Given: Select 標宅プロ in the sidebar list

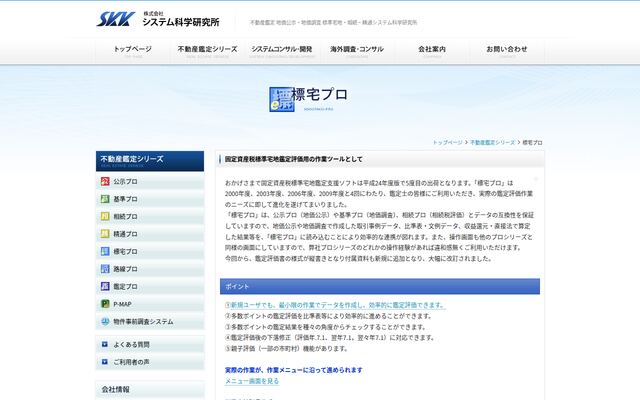Looking at the screenshot, I should click(150, 251).
